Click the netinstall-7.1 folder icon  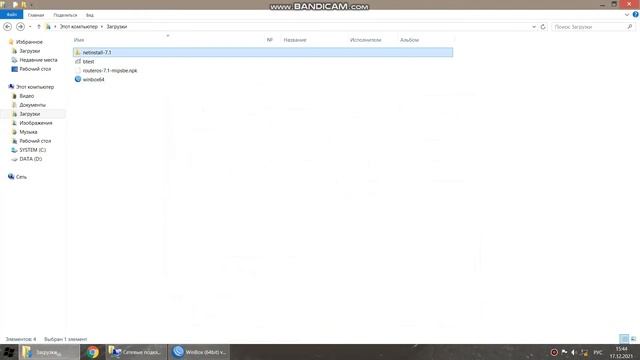(78, 52)
